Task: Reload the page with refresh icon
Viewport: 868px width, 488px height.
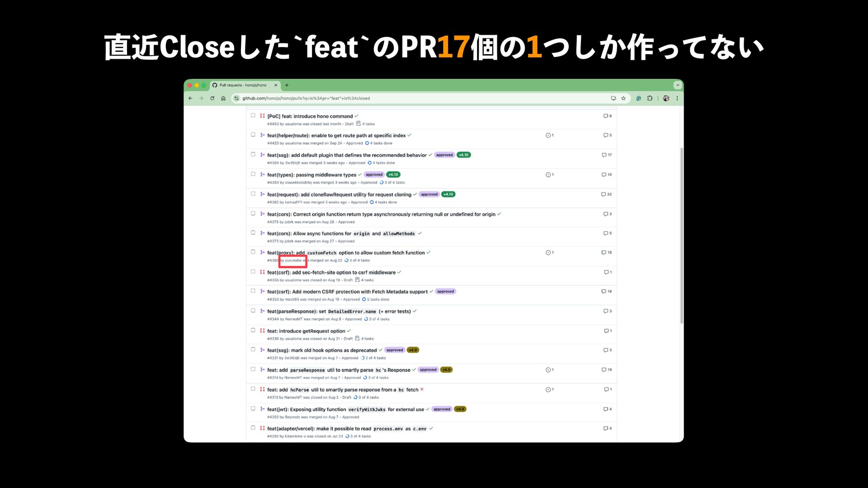Action: 212,98
